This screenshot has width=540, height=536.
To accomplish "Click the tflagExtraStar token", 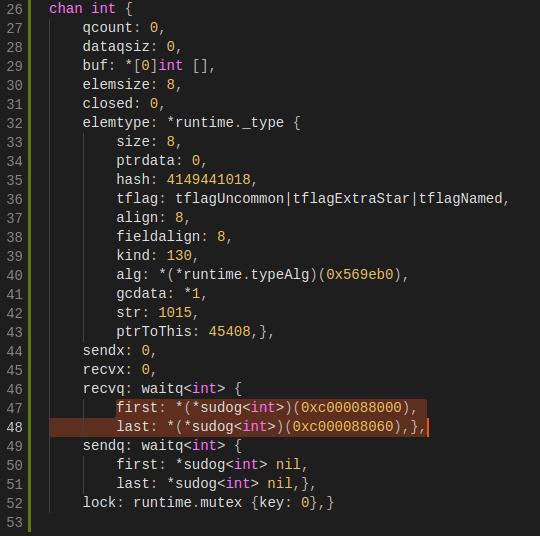I will point(351,199).
